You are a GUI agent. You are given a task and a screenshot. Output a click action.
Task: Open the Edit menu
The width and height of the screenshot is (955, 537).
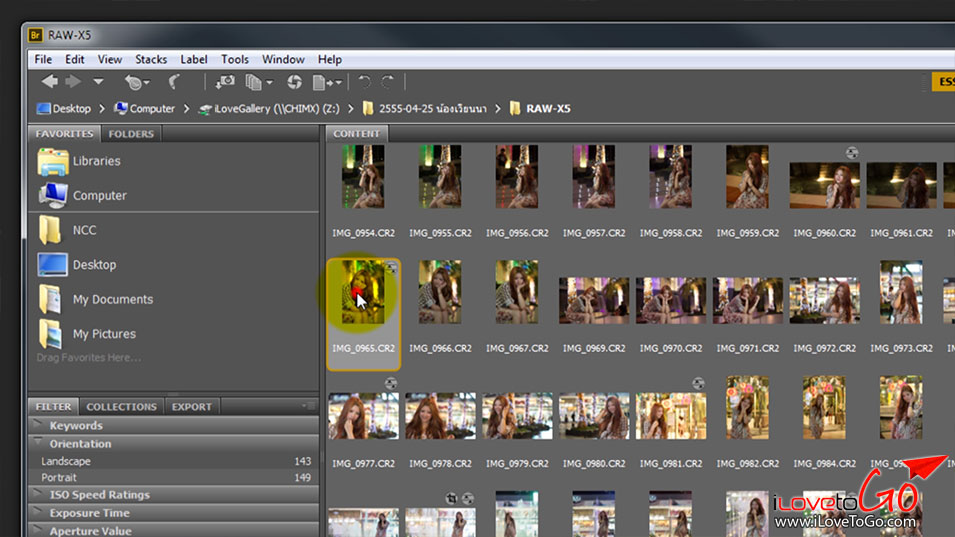point(74,59)
